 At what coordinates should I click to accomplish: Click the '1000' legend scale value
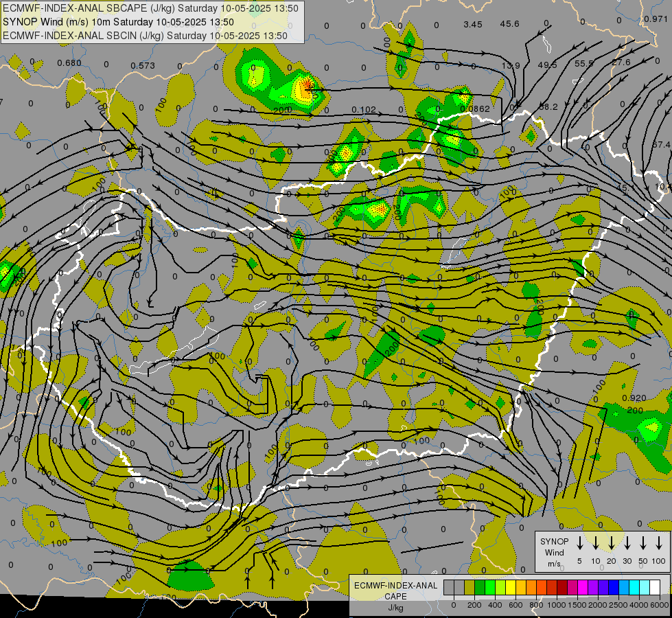point(556,605)
